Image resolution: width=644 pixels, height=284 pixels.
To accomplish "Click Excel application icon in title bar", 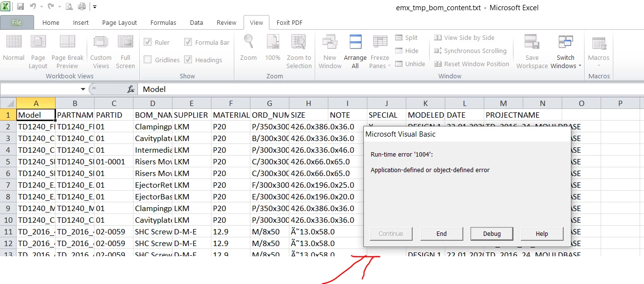I will [x=6, y=7].
